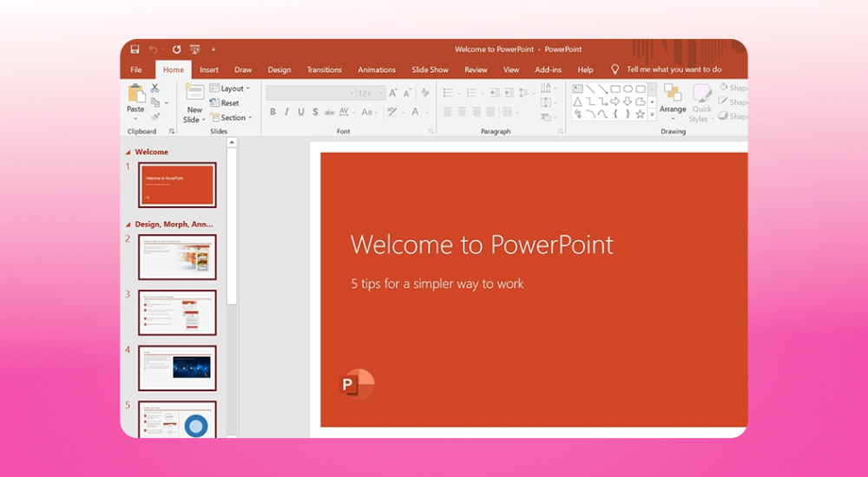The width and height of the screenshot is (868, 477).
Task: Click the Change Case Aa icon
Action: click(366, 112)
